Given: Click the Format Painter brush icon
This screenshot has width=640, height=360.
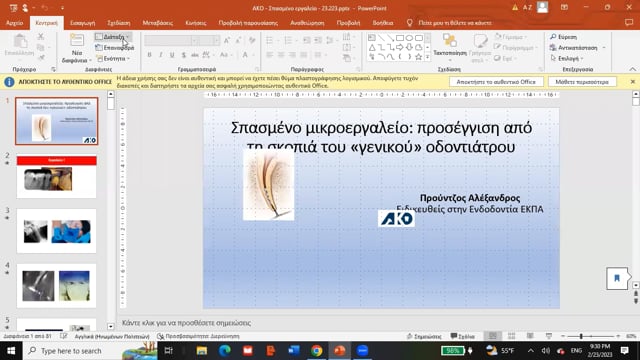Looking at the screenshot, I should click(40, 58).
